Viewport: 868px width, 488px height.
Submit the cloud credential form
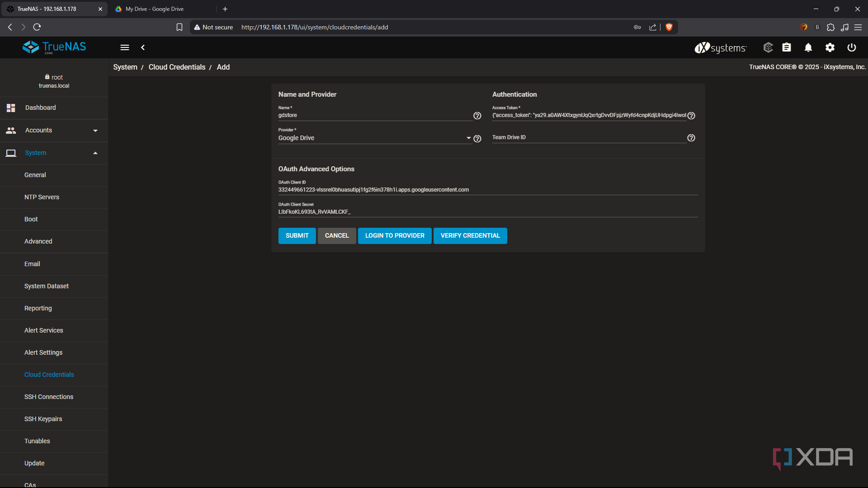point(297,236)
